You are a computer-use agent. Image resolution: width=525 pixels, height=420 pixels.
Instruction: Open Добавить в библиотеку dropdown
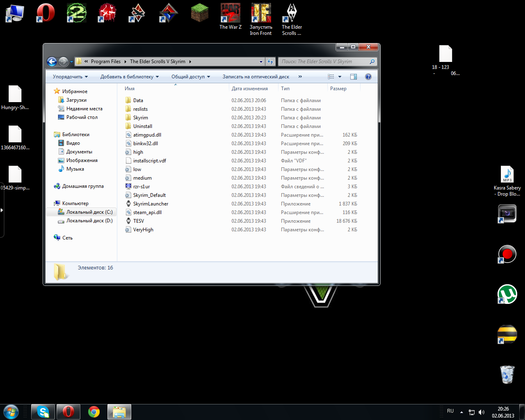[x=129, y=77]
